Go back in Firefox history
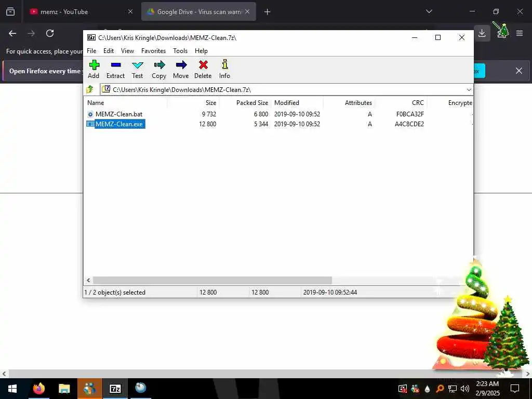Screen dimensions: 532x399 click(12, 33)
